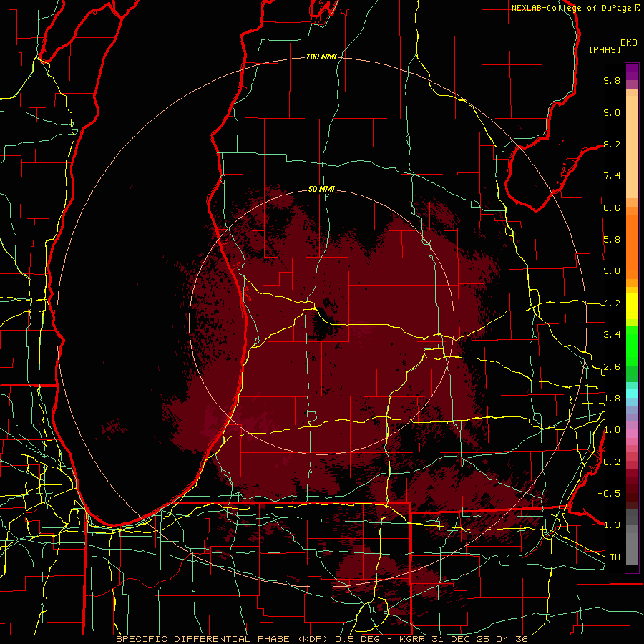Click the pink segment of the color bar
Viewport: 644px width, 644px height.
(x=632, y=434)
